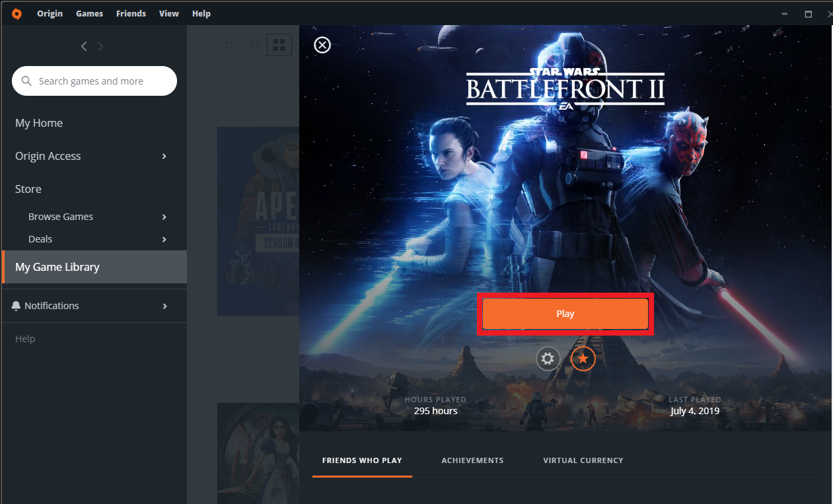
Task: Switch library to small tile view
Action: tap(229, 45)
